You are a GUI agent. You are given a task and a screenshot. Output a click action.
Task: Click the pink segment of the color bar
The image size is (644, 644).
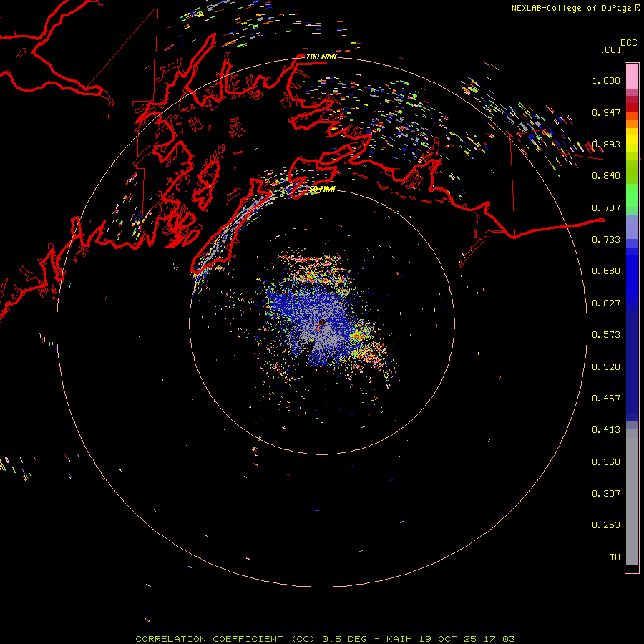click(x=632, y=76)
